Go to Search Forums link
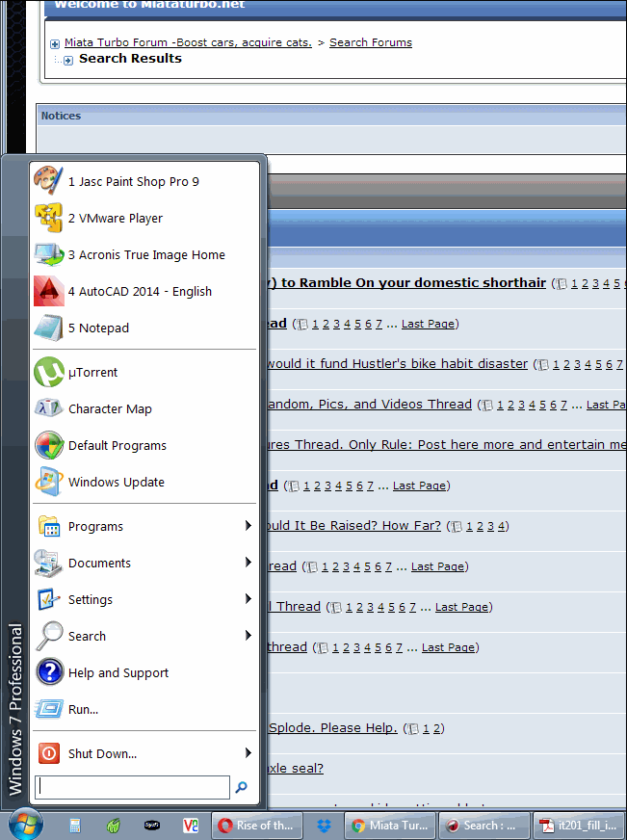627x840 pixels. click(x=371, y=42)
